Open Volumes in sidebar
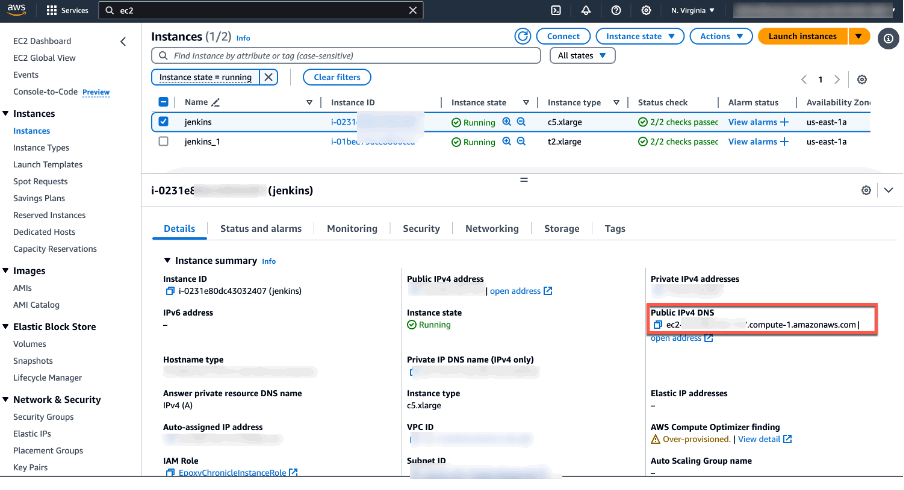Screen dimensions: 904x490 pyautogui.click(x=29, y=344)
